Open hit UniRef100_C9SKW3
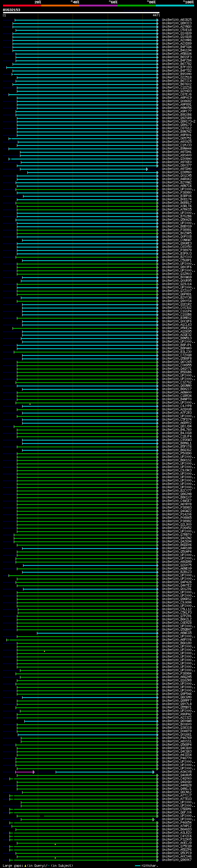The height and width of the screenshot is (868, 197). [177, 440]
